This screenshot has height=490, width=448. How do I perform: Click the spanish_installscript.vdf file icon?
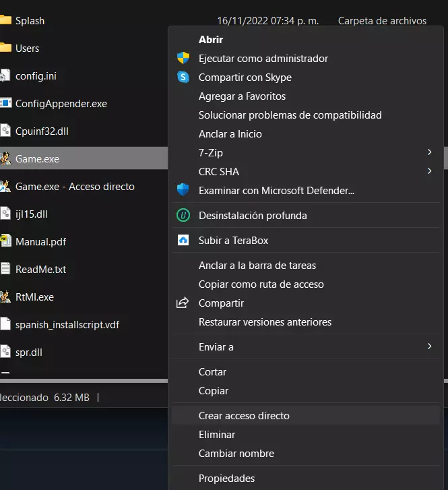5,324
